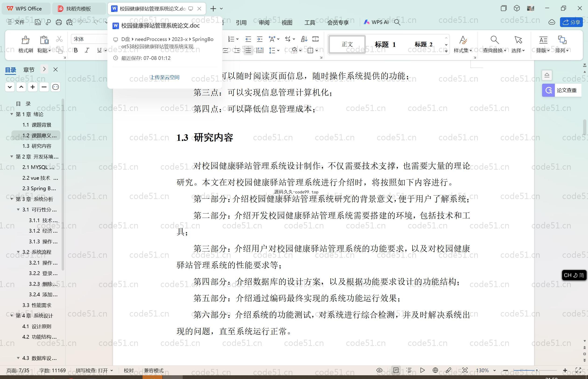Open new tab dropdown arrow beside plus
Image resolution: width=588 pixels, height=379 pixels.
pos(221,9)
